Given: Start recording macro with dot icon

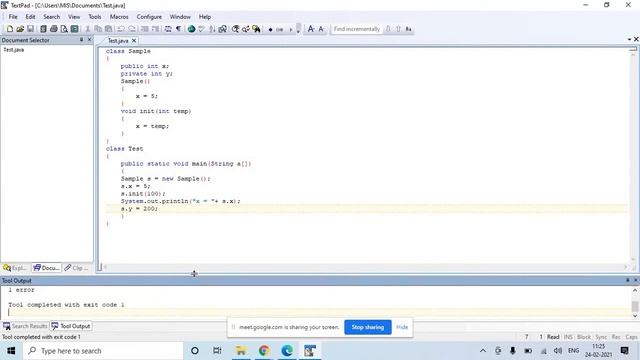Looking at the screenshot, I should click(x=270, y=29).
